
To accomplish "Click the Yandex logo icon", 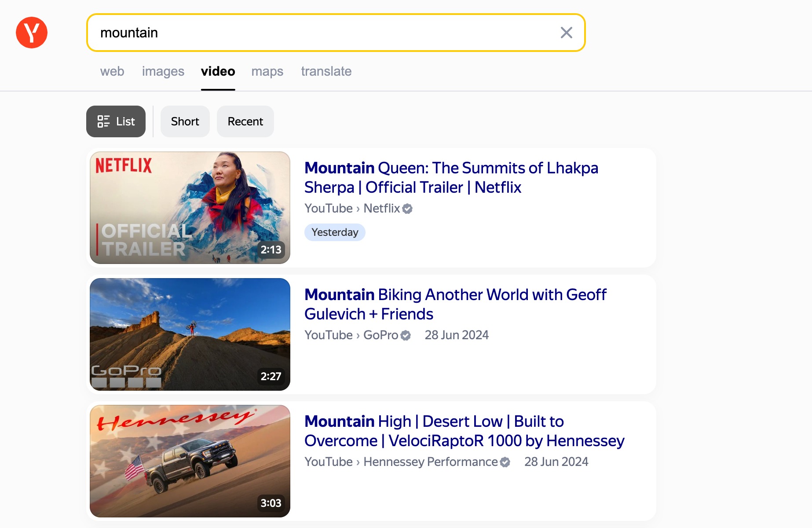I will (x=32, y=33).
